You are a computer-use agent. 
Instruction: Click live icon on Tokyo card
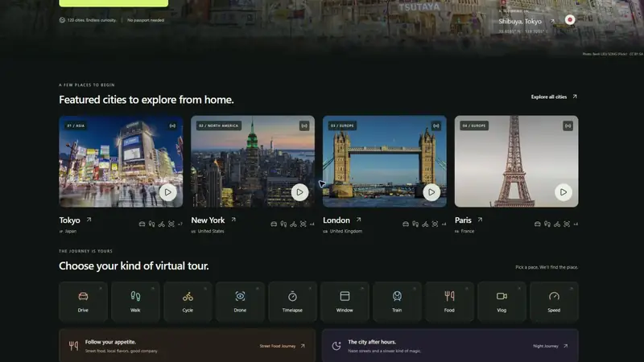point(172,125)
